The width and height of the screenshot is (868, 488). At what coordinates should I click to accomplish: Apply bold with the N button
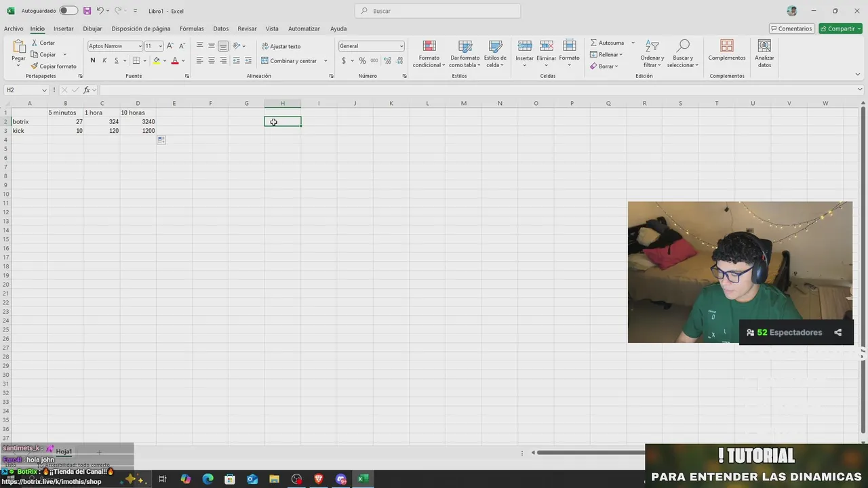tap(93, 60)
